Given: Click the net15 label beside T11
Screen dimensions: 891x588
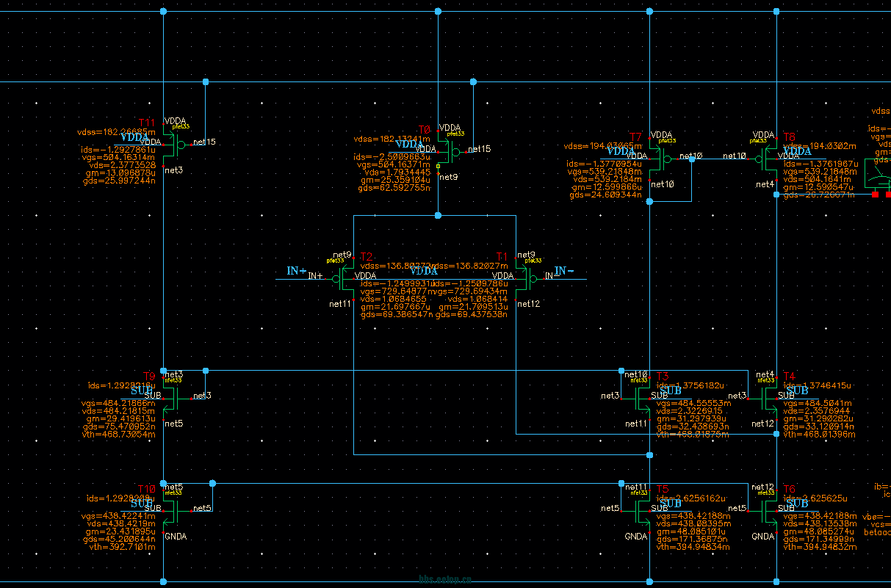Looking at the screenshot, I should coord(204,142).
